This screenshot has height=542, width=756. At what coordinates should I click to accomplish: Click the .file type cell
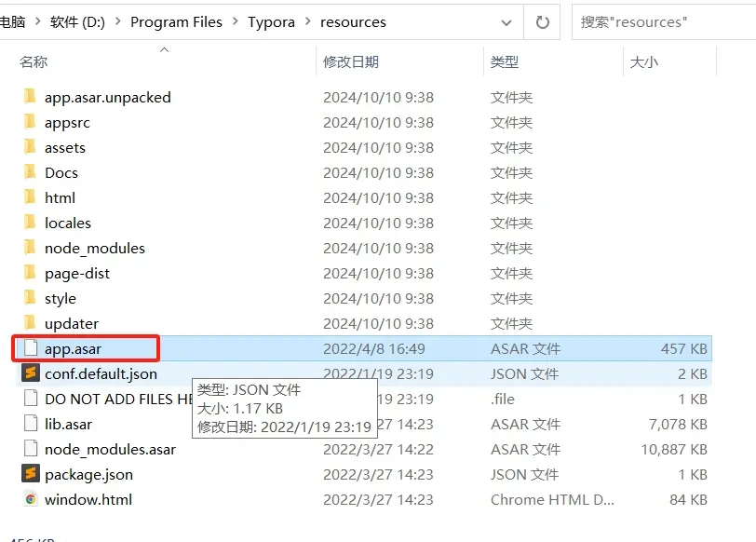click(503, 399)
